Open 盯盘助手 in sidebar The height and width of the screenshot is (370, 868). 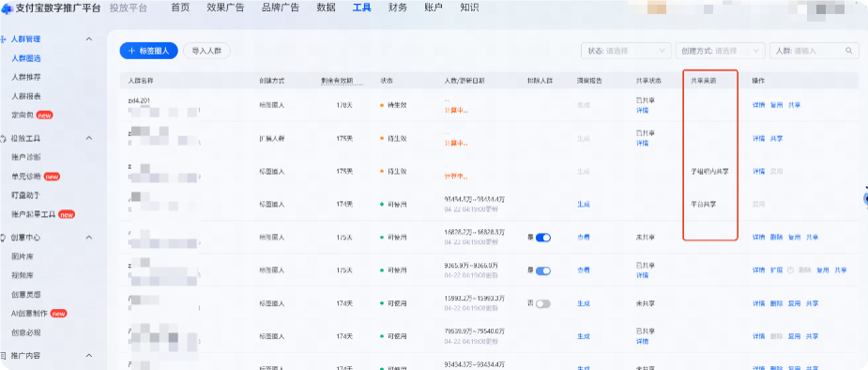[26, 195]
